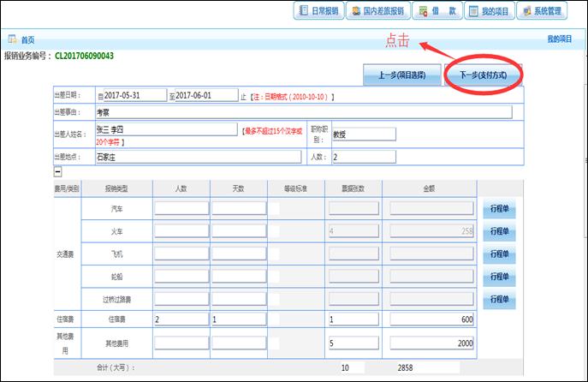
Task: Click the 出差人姓名 field with 张三 李四
Action: [166, 129]
